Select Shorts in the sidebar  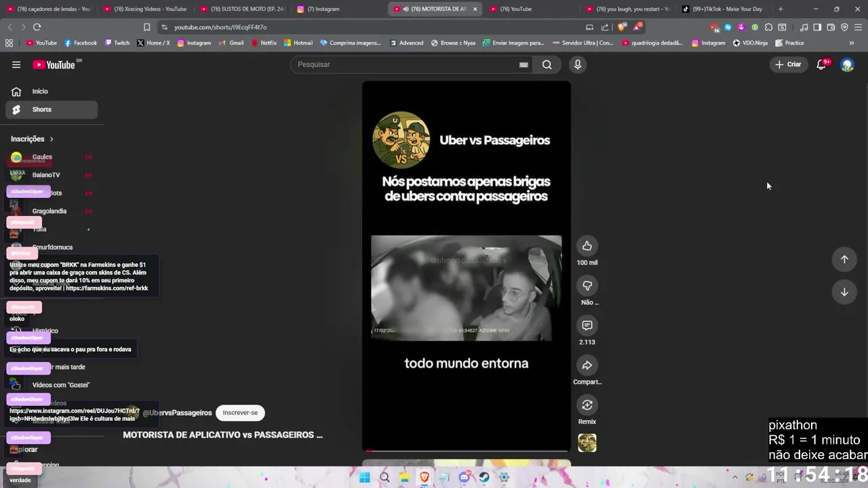pos(52,109)
